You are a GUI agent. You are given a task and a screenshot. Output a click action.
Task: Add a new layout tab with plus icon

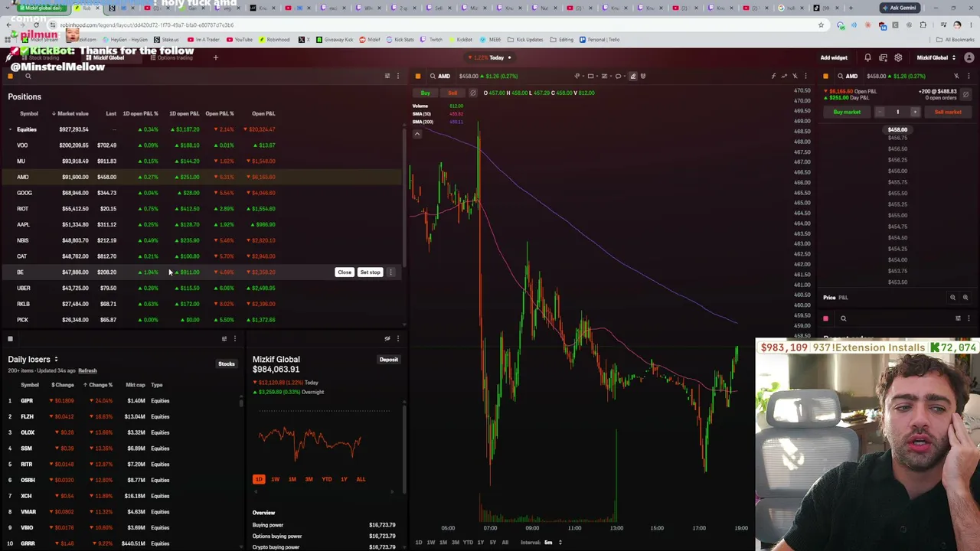click(x=216, y=57)
